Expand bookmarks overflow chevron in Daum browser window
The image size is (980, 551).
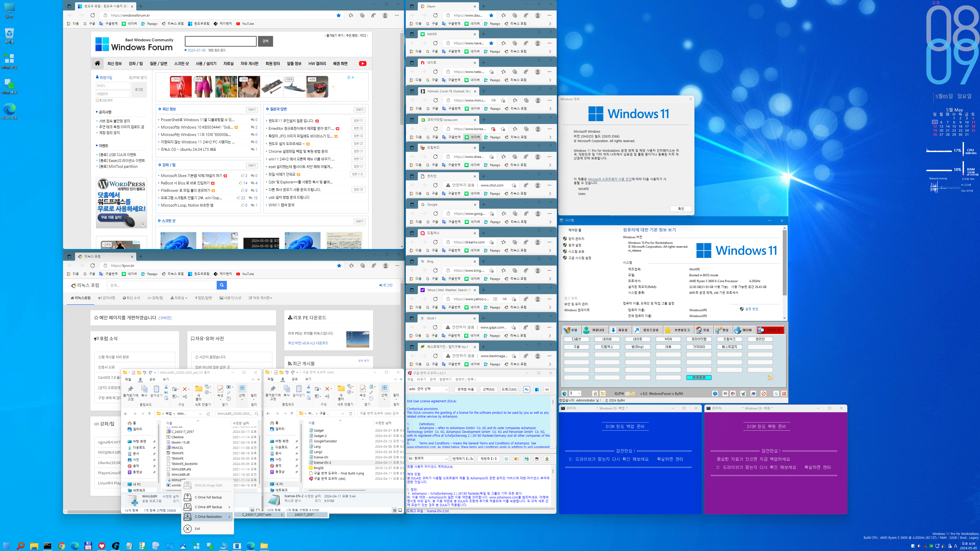(x=550, y=23)
